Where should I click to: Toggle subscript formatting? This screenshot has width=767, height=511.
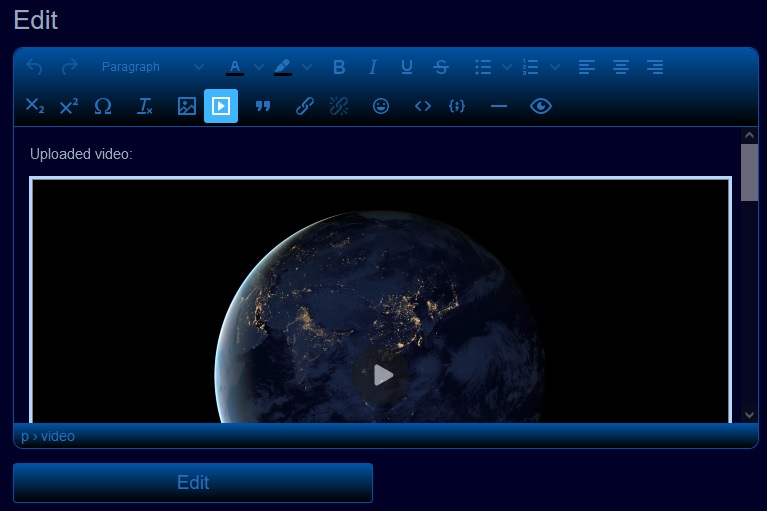pos(34,106)
